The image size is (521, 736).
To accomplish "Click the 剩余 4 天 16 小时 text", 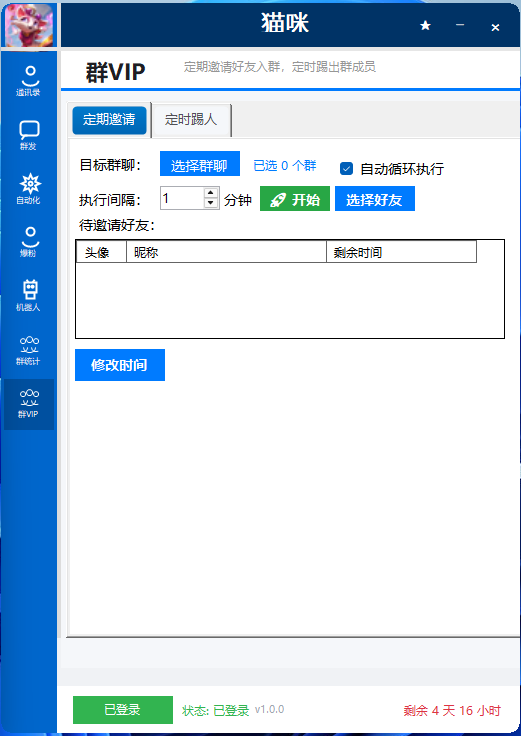I will coord(452,711).
